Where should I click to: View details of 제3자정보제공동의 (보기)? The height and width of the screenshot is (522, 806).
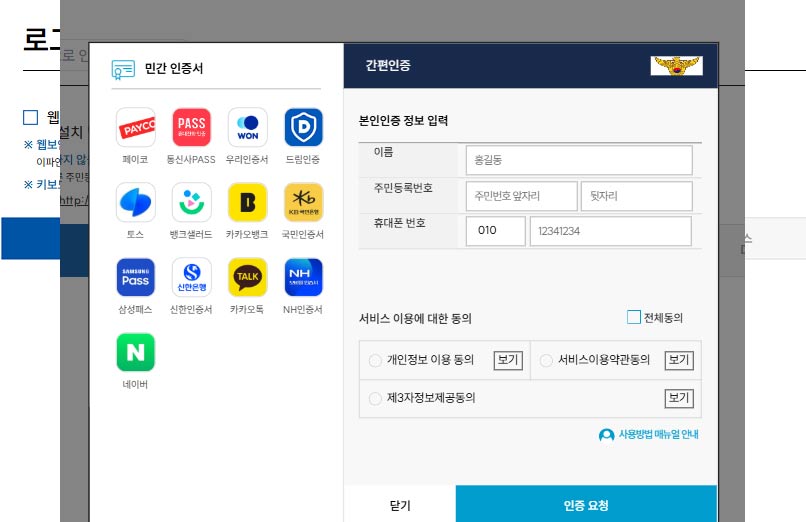coord(679,398)
